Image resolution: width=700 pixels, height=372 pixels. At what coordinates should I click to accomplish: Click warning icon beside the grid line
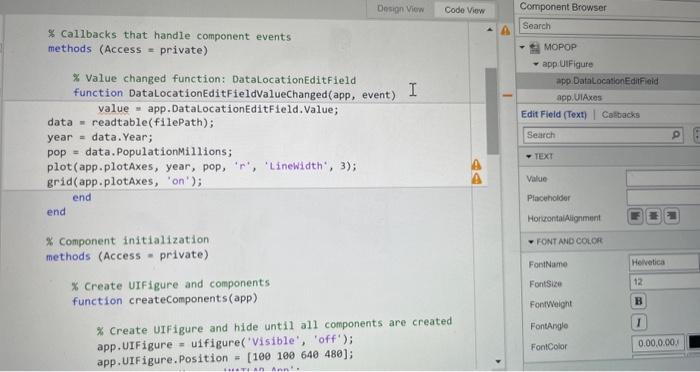[x=477, y=179]
